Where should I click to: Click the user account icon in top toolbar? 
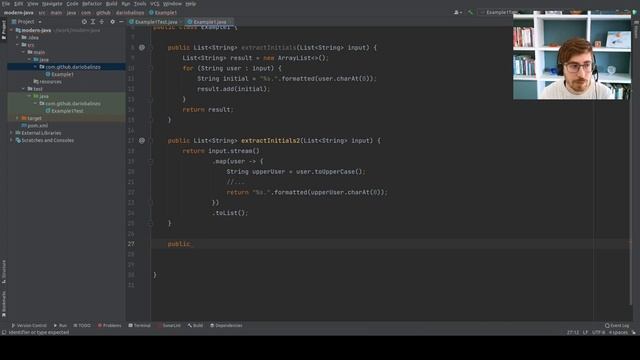pos(457,13)
